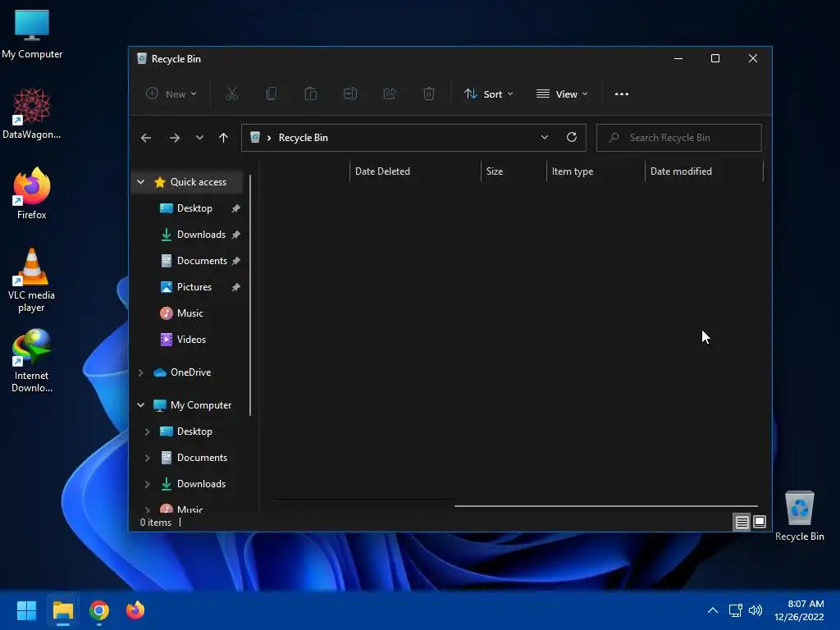Go up one folder level
The width and height of the screenshot is (840, 630).
tap(223, 138)
